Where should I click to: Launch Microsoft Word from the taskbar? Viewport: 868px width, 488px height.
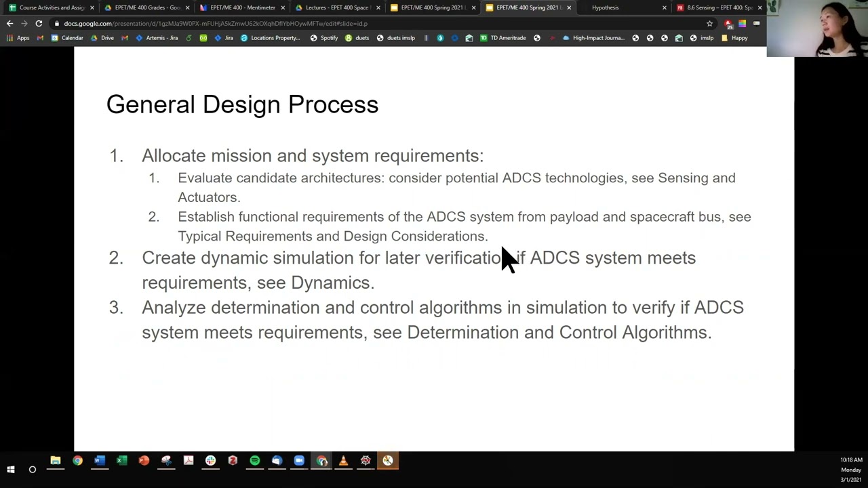(x=100, y=461)
